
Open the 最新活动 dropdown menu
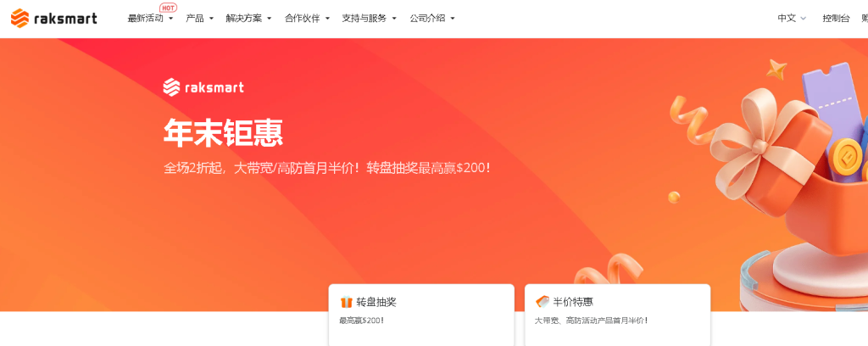(x=151, y=19)
